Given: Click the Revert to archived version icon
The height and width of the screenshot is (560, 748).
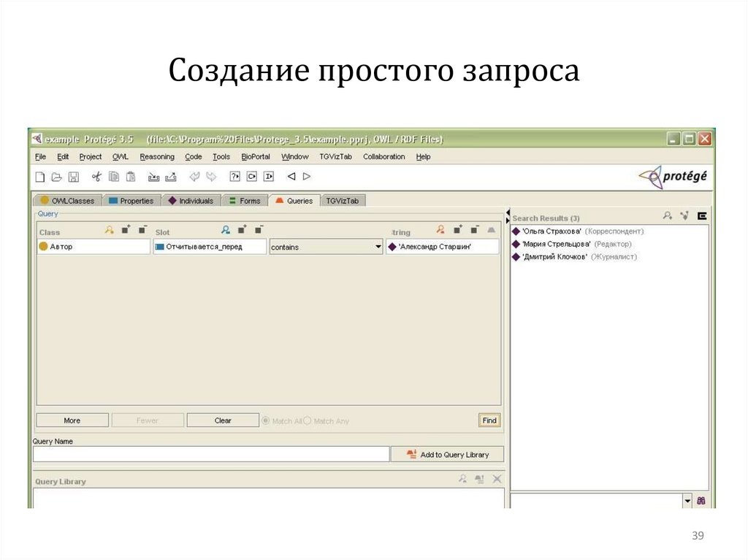Looking at the screenshot, I should click(171, 177).
